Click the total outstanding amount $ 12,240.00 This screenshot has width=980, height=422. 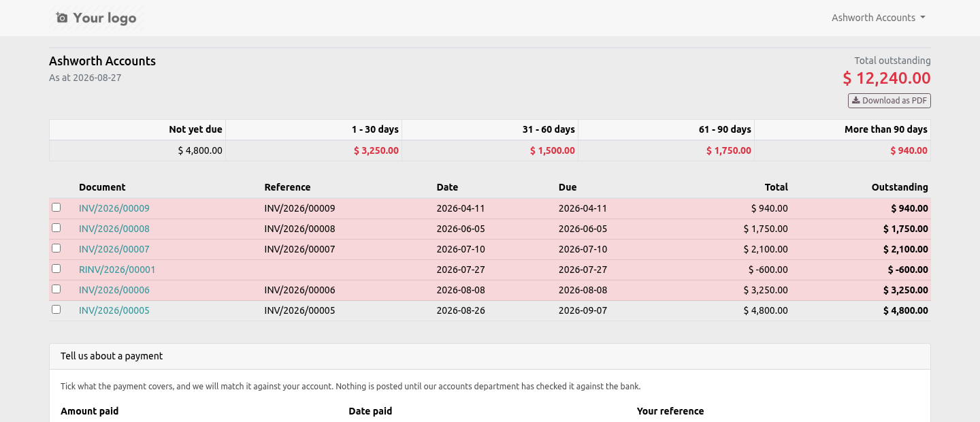coord(887,78)
